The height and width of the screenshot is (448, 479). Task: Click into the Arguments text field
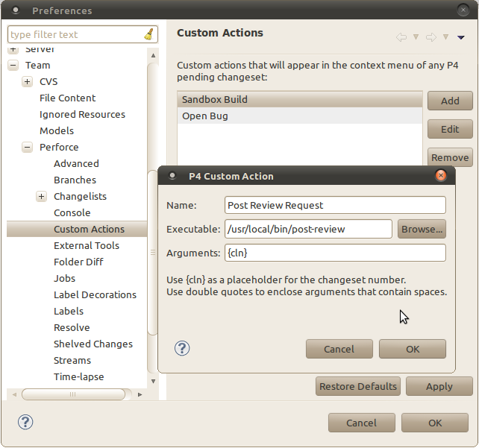point(335,253)
